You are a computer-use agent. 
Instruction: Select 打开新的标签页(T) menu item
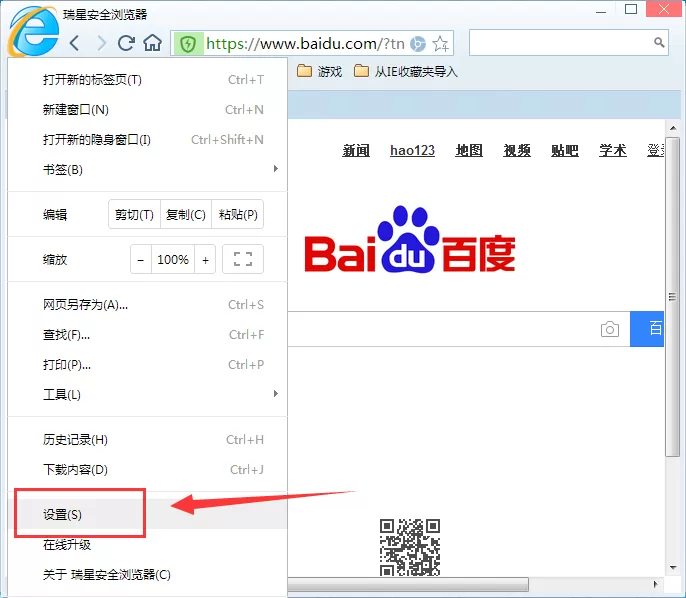tap(147, 80)
